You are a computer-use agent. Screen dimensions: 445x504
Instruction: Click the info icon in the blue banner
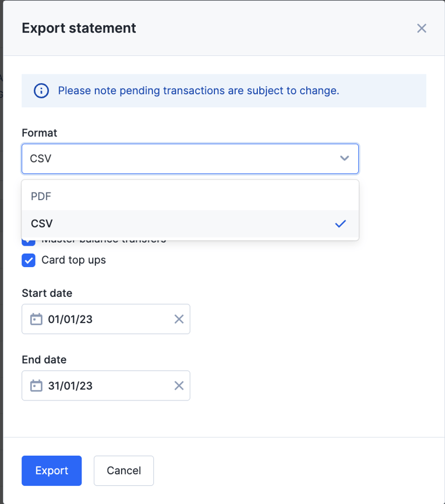40,90
